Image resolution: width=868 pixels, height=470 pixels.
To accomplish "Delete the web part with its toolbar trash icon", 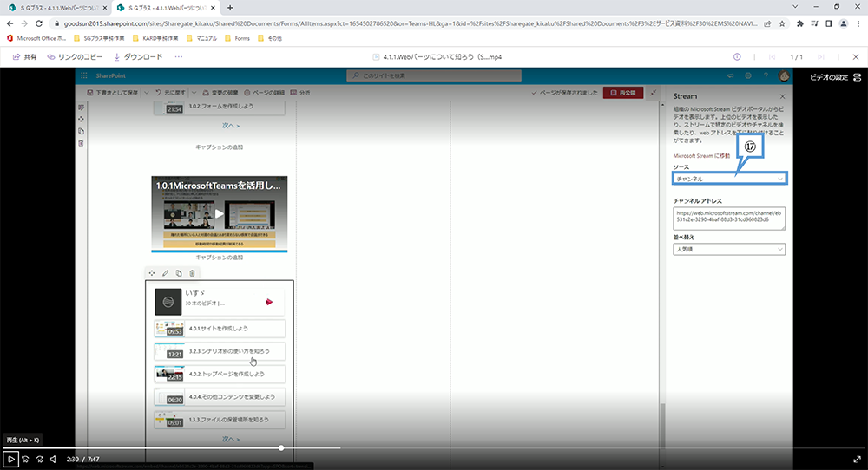I will click(192, 273).
